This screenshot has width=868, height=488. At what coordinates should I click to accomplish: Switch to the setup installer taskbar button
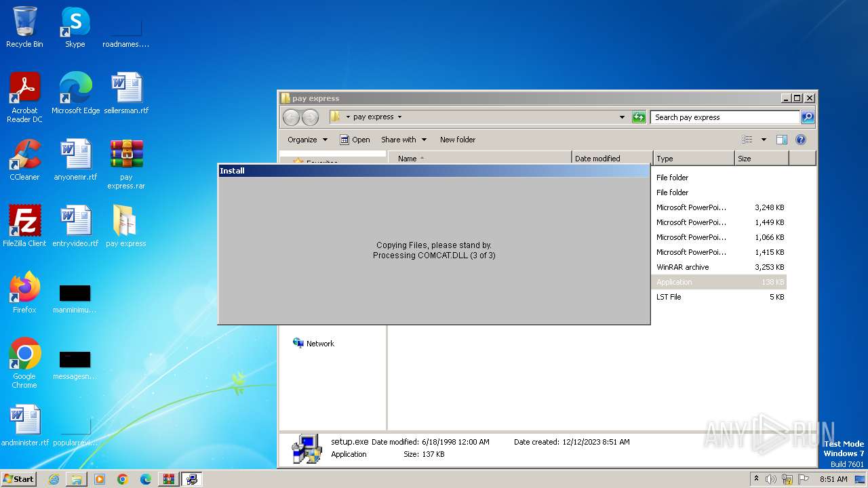click(192, 479)
